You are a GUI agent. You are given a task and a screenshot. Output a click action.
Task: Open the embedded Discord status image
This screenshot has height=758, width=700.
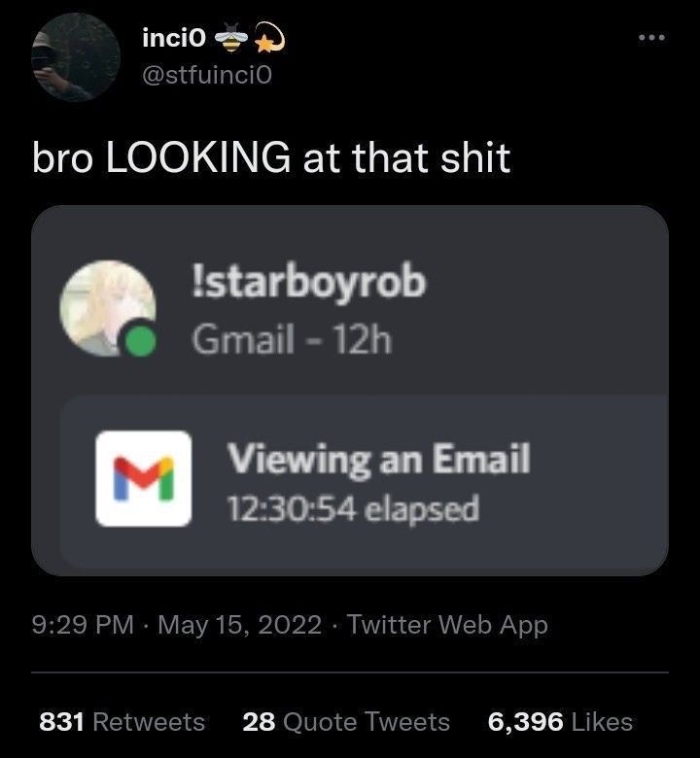coord(350,390)
